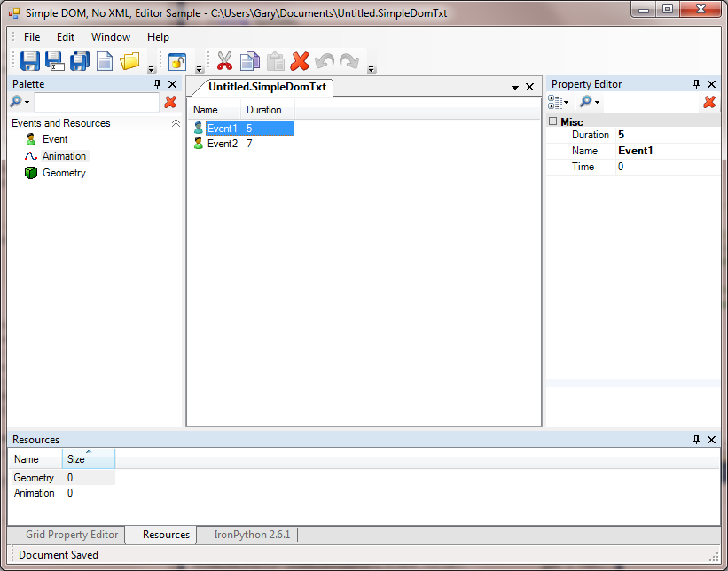
Task: Open the document tab list dropdown arrow
Action: (x=514, y=87)
